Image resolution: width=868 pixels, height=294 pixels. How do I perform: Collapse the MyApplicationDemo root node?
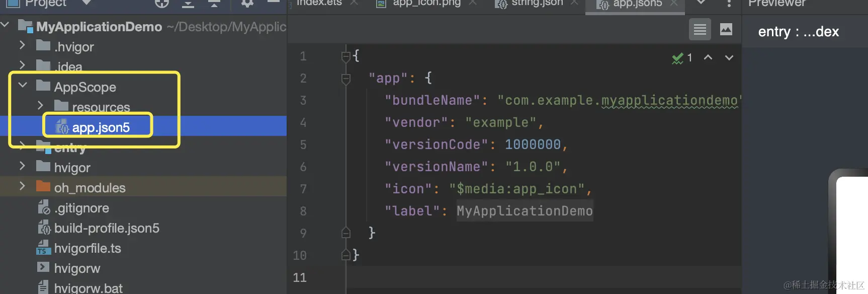pos(6,25)
